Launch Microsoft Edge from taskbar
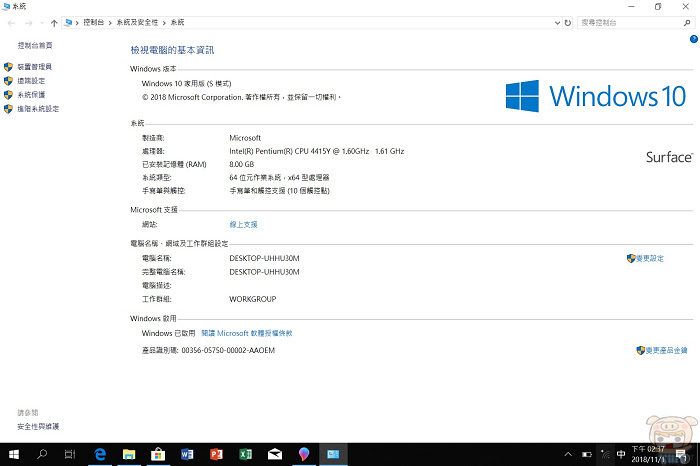700x466 pixels. [100, 454]
